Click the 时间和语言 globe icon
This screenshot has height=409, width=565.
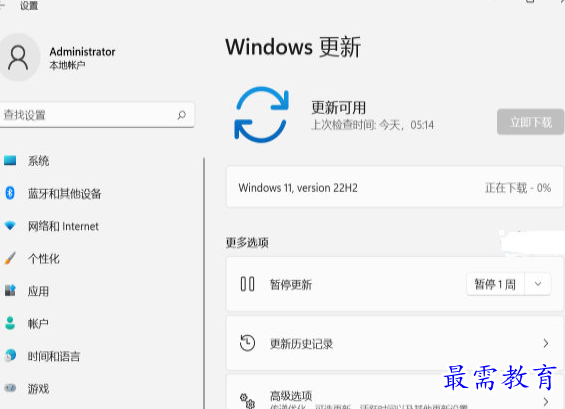(x=10, y=356)
